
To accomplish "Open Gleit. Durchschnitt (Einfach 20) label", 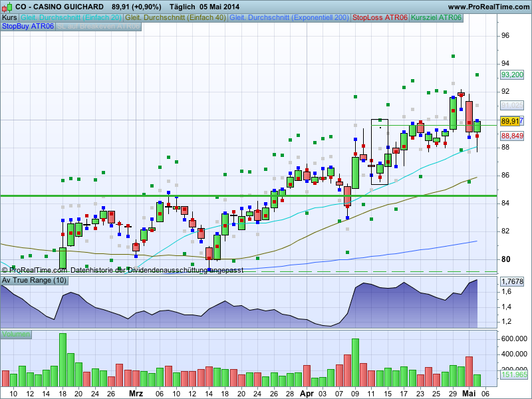I will point(71,18).
